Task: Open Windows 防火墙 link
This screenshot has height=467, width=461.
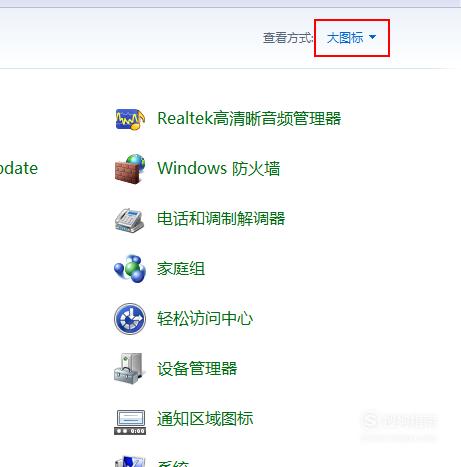Action: tap(218, 168)
